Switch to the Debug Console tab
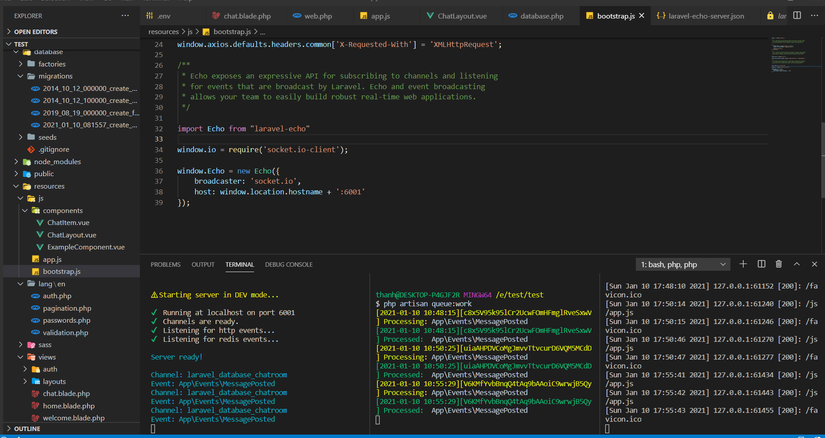This screenshot has width=825, height=438. point(289,264)
